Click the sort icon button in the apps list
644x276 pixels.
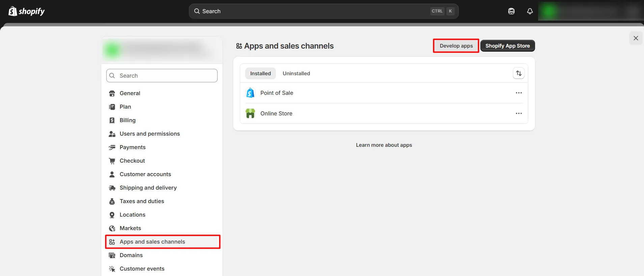coord(519,73)
